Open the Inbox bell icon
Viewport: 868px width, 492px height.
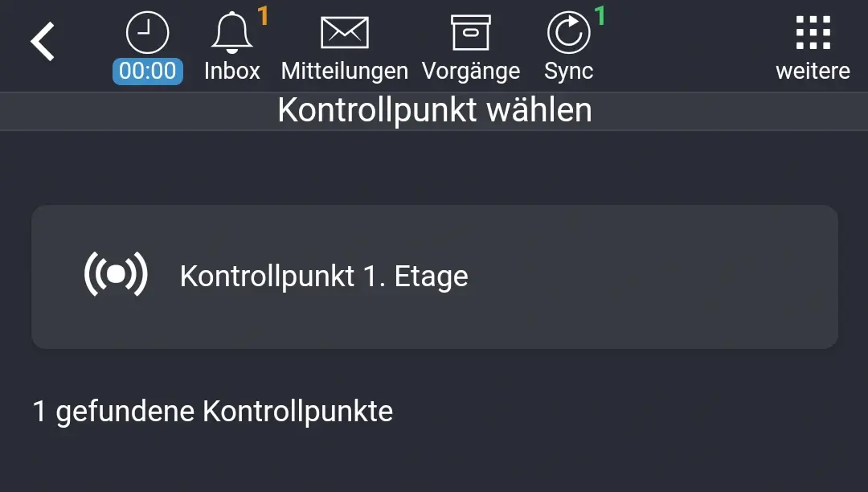click(x=232, y=32)
